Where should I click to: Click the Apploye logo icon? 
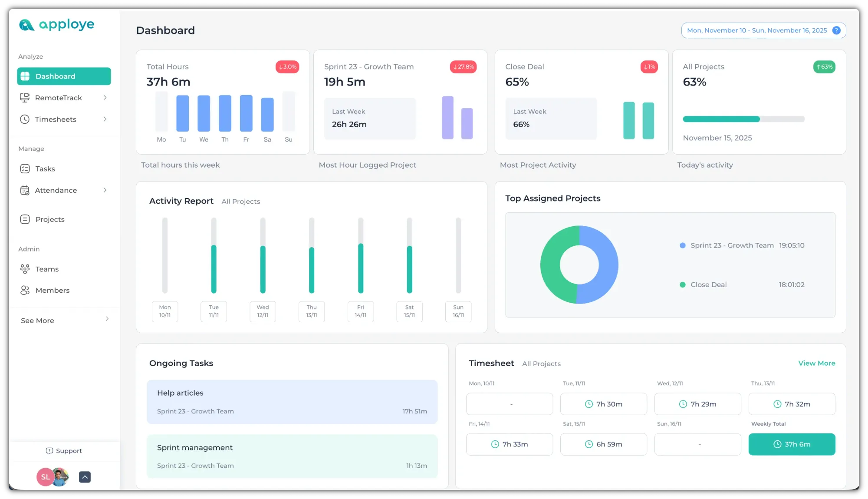(26, 25)
